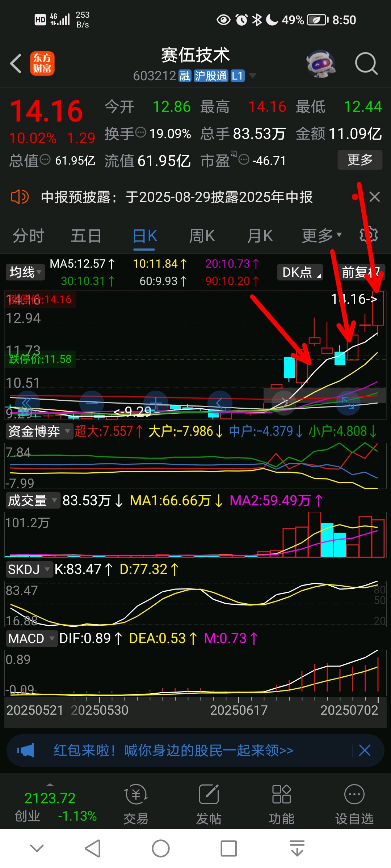The width and height of the screenshot is (391, 868).
Task: Tap the 换手 info circle icon
Action: (x=140, y=132)
